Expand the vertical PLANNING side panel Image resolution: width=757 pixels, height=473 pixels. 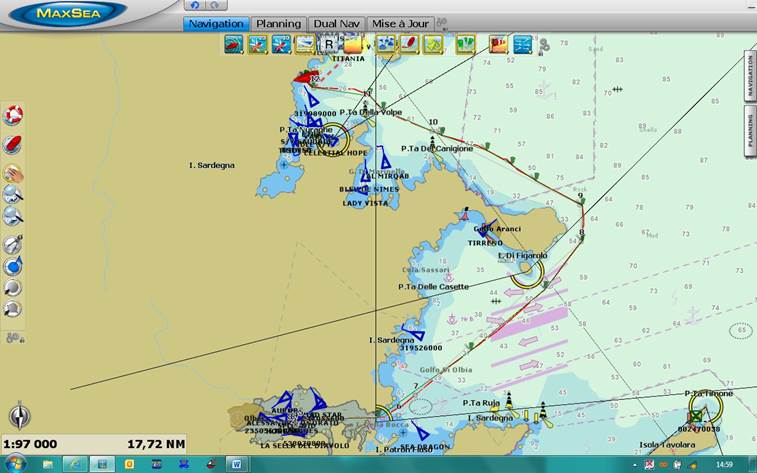(x=750, y=130)
